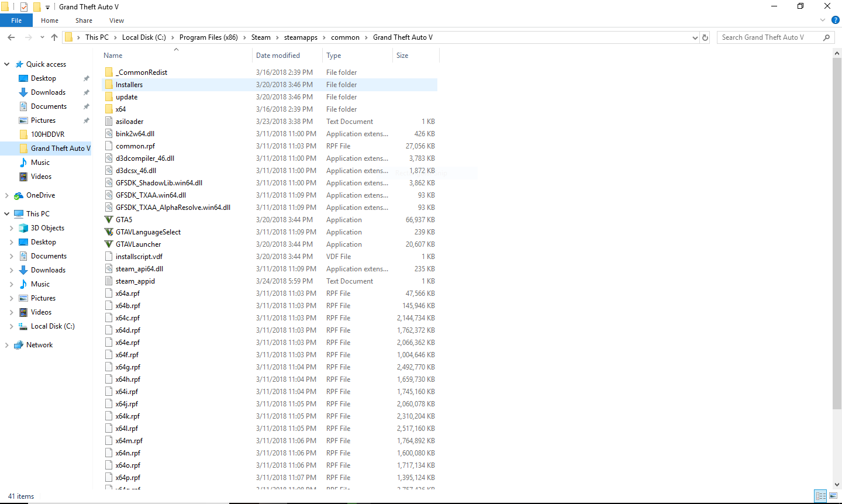Image resolution: width=842 pixels, height=504 pixels.
Task: Click the Installers folder icon
Action: point(109,85)
